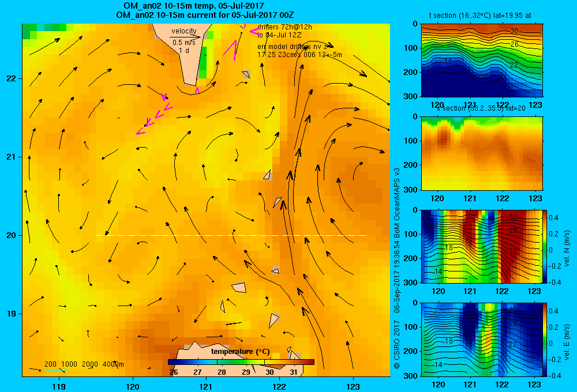Click the 'drifters 72h@12h' annotation
This screenshot has width=577, height=392.
[285, 27]
